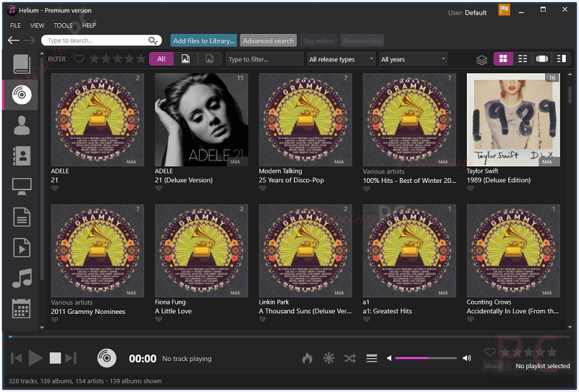Toggle the favorite heart filter

pyautogui.click(x=79, y=59)
